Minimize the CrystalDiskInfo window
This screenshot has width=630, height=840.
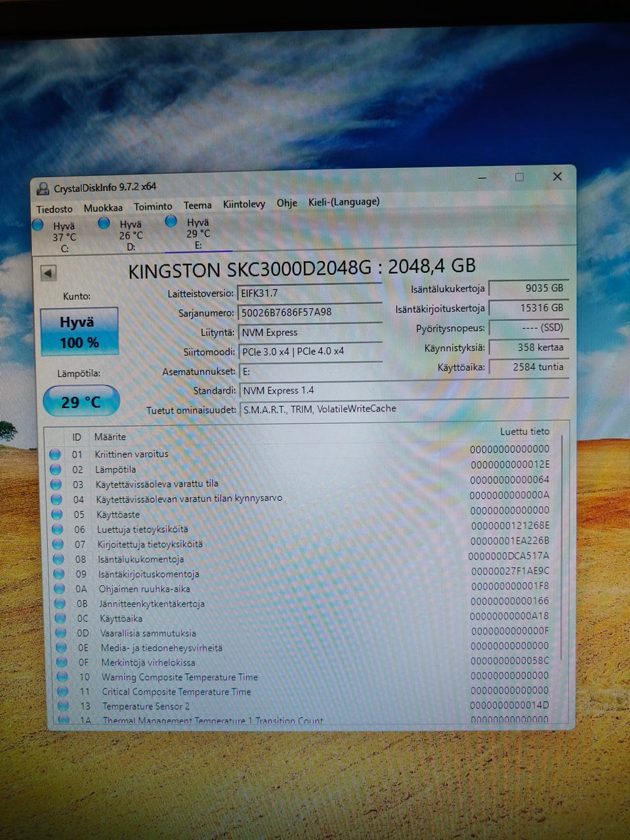pos(483,178)
